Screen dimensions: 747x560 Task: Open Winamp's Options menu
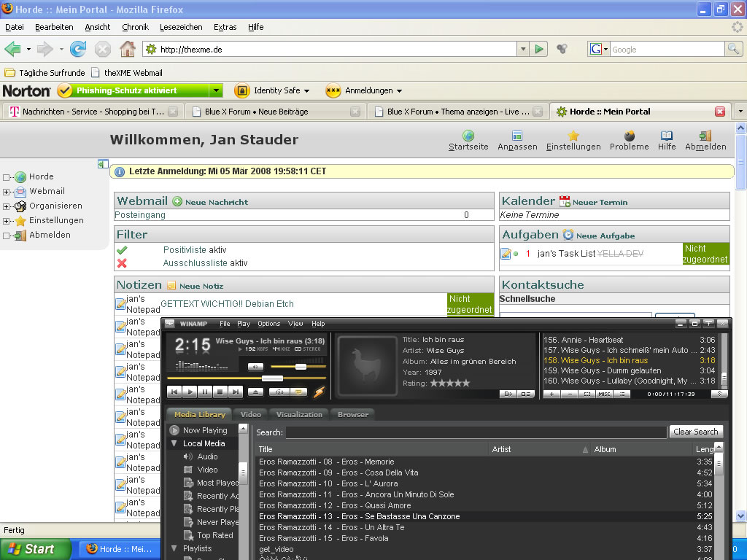[268, 324]
